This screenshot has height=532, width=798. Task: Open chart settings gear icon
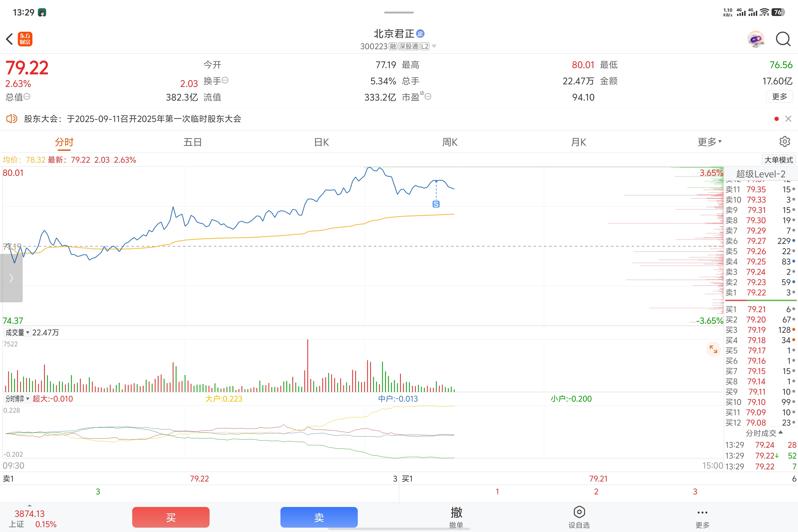(784, 142)
